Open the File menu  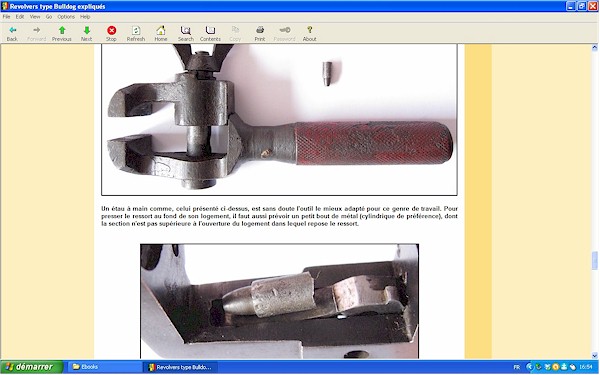coord(7,17)
